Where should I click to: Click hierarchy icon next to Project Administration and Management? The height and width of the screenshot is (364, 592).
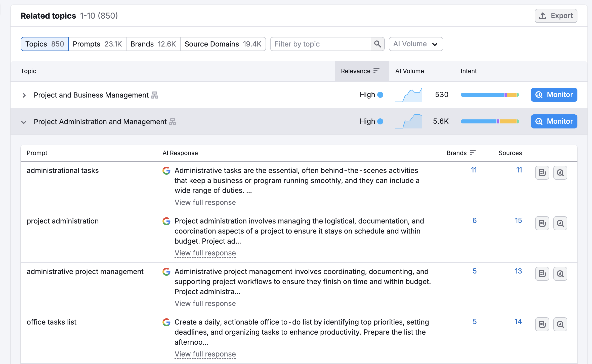click(173, 122)
